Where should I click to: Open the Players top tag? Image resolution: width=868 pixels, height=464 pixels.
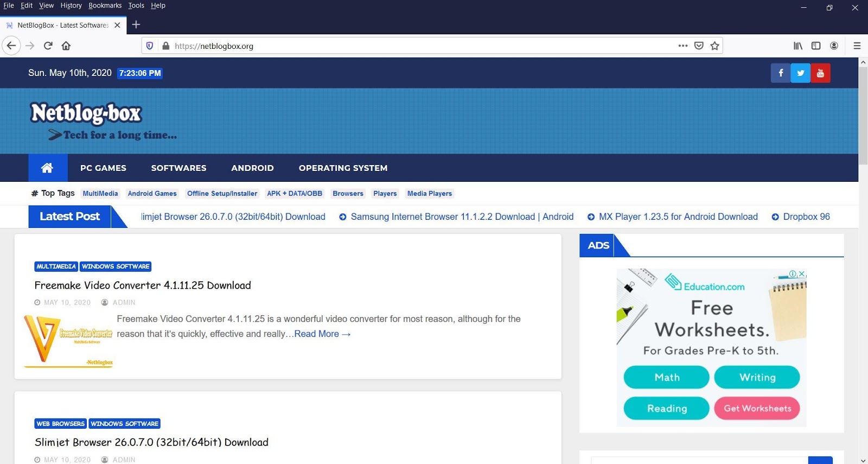385,193
